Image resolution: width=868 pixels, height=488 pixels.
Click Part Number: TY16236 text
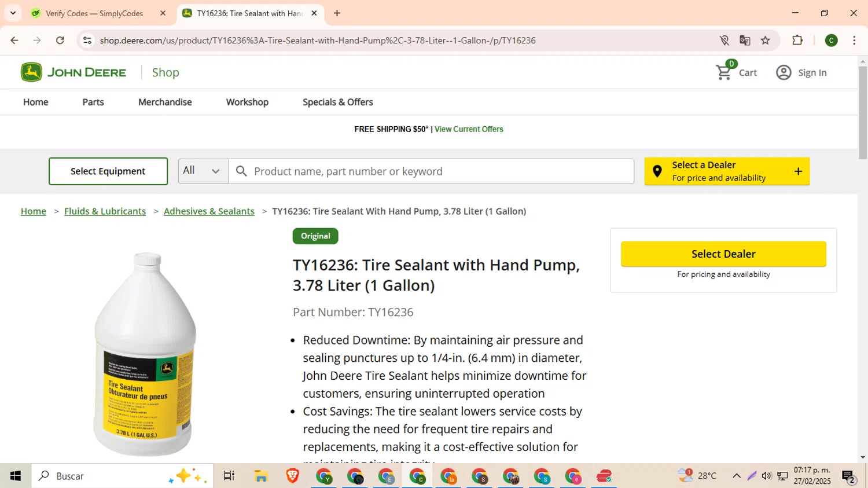pos(353,312)
